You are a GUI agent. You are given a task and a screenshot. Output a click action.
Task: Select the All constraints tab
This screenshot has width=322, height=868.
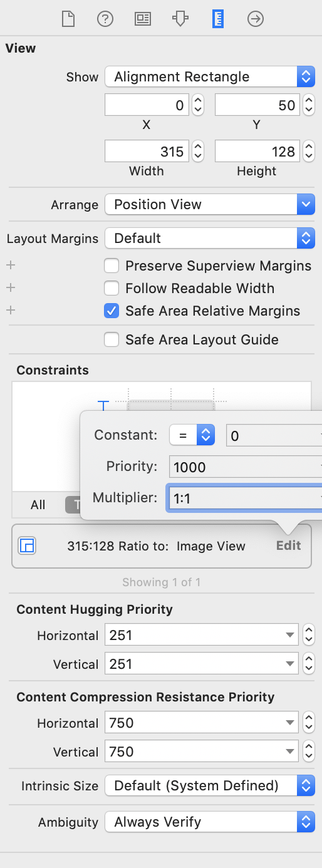38,505
